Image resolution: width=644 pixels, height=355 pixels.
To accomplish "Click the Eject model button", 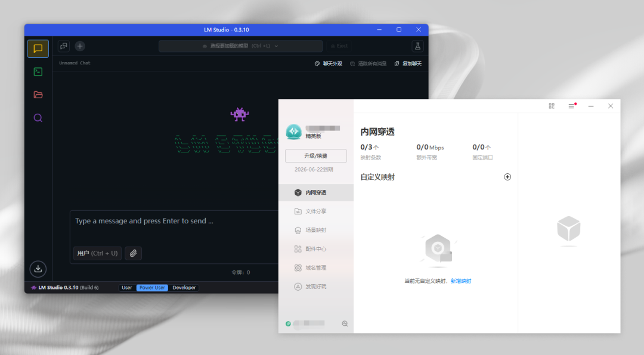I will click(x=340, y=46).
